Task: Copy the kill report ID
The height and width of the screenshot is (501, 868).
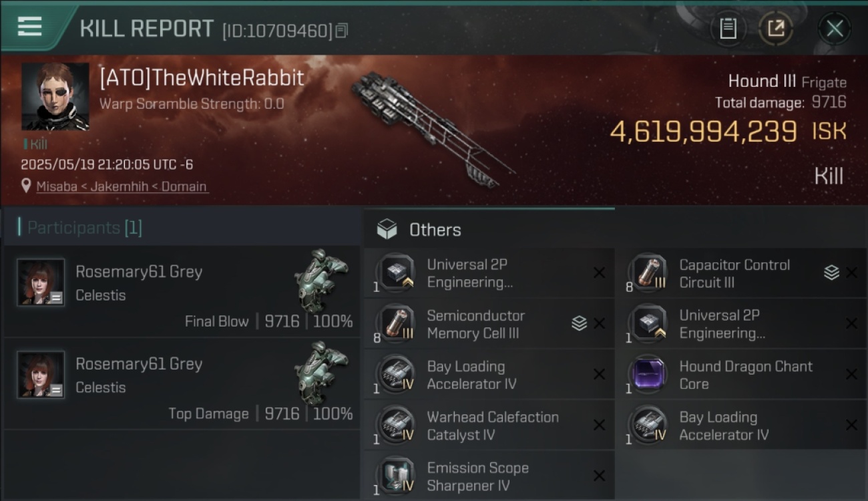Action: click(342, 31)
